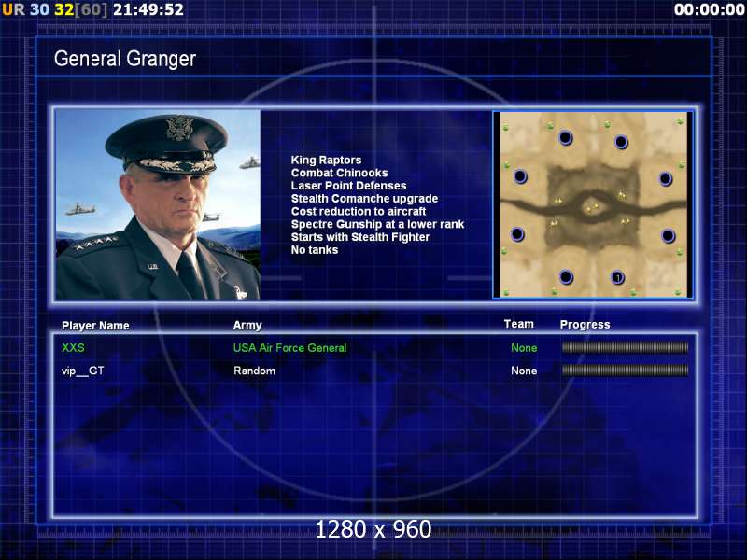This screenshot has width=747, height=560.
Task: Click Spectre Gunship at a lower rank
Action: (377, 224)
